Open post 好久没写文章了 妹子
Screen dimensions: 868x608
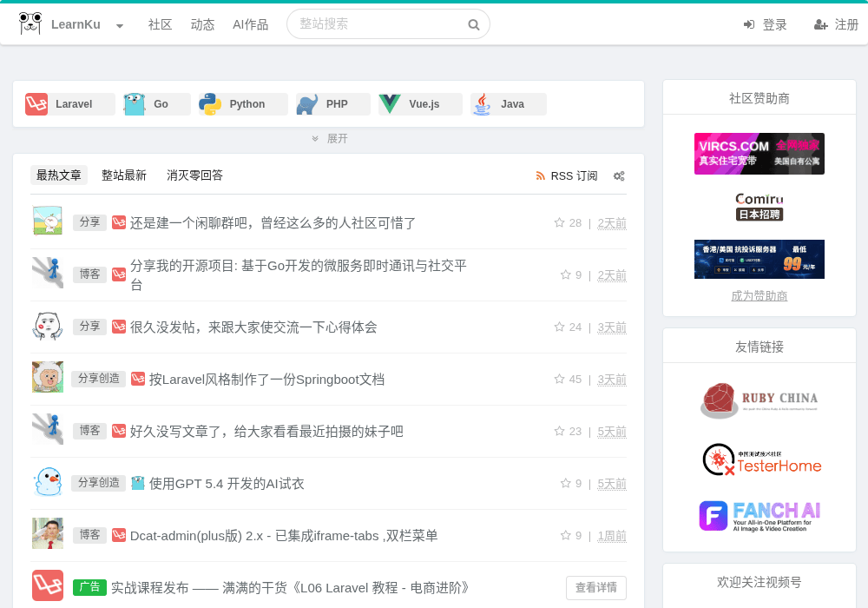(x=266, y=432)
